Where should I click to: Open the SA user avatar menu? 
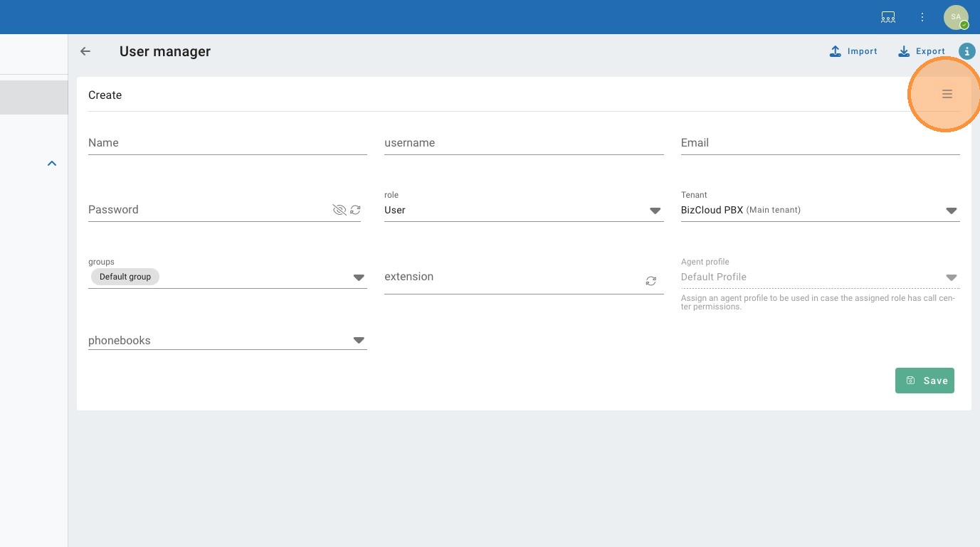[956, 17]
